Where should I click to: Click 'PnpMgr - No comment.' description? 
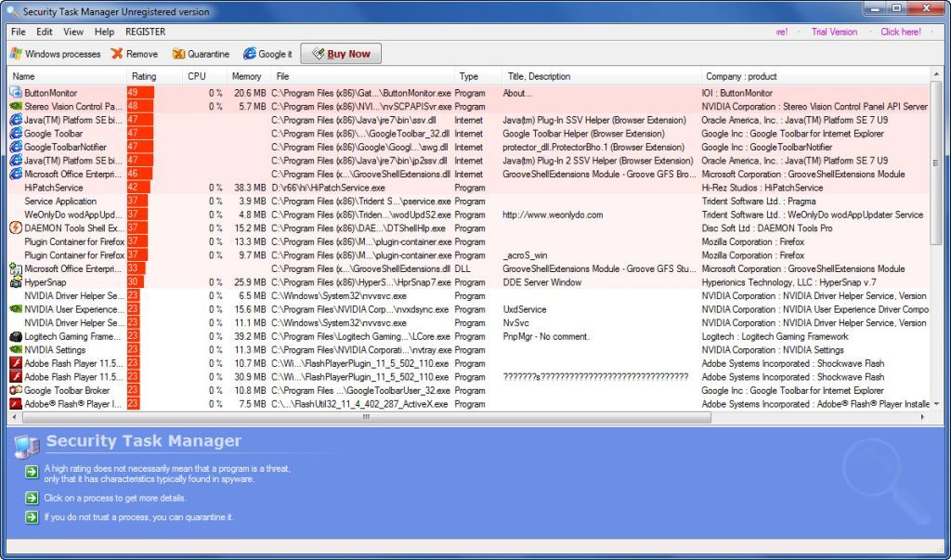(546, 336)
